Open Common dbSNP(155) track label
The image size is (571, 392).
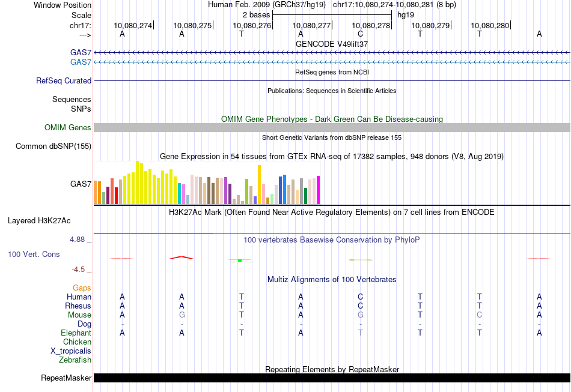click(x=53, y=146)
